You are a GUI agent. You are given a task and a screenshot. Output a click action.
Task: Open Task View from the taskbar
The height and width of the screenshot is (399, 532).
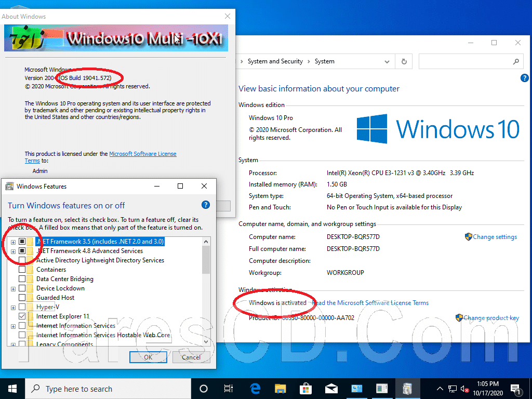[229, 389]
